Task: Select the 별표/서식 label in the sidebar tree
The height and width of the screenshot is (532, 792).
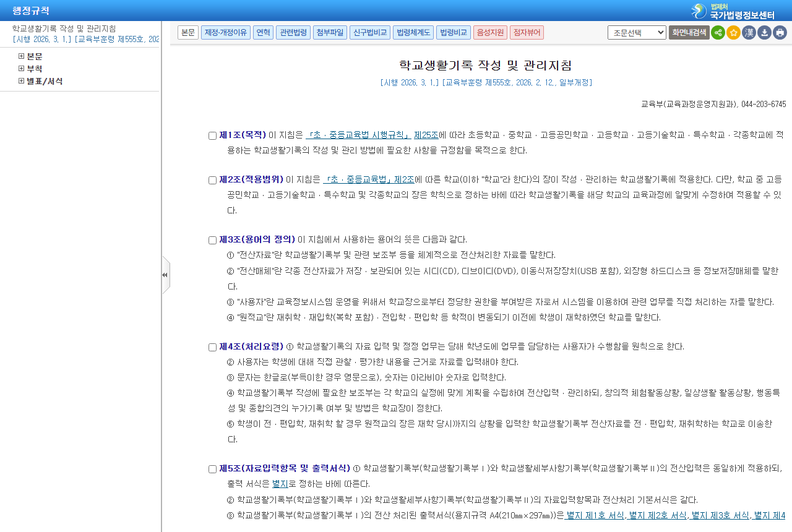Action: coord(45,81)
